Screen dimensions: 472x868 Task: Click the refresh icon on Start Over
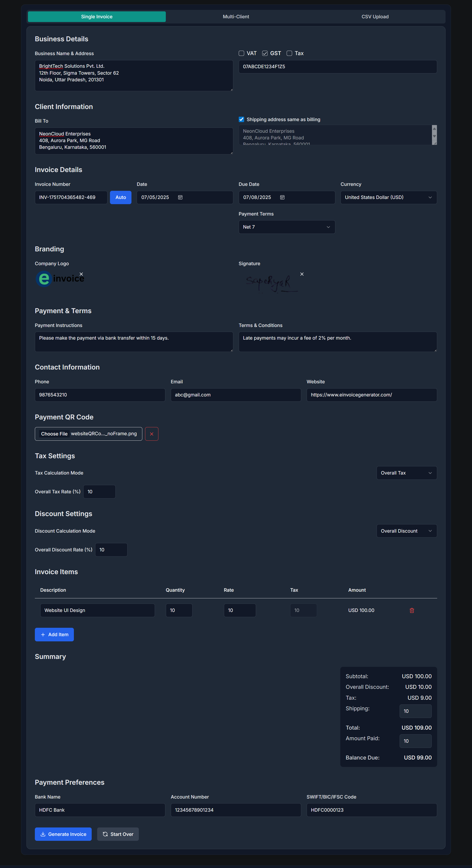pyautogui.click(x=105, y=834)
